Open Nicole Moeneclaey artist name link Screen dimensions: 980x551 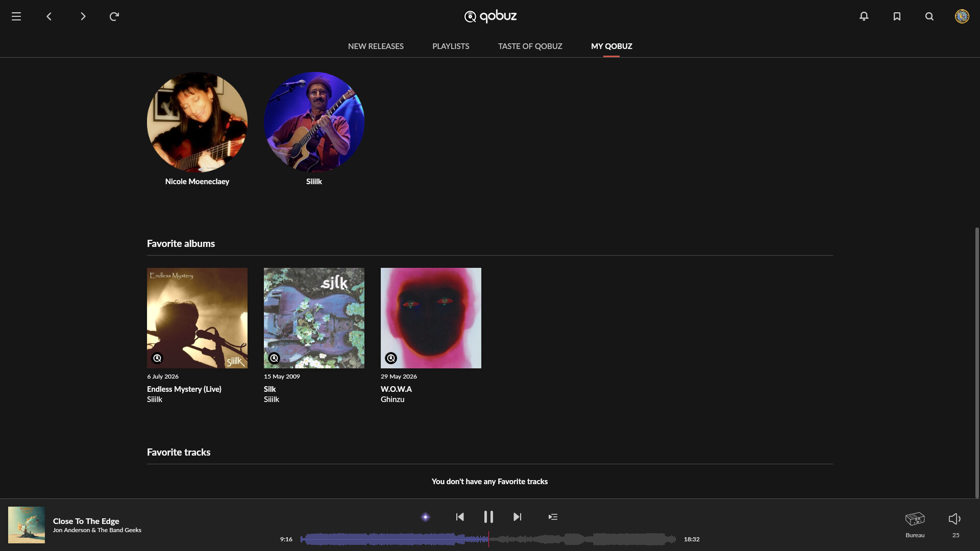coord(197,182)
